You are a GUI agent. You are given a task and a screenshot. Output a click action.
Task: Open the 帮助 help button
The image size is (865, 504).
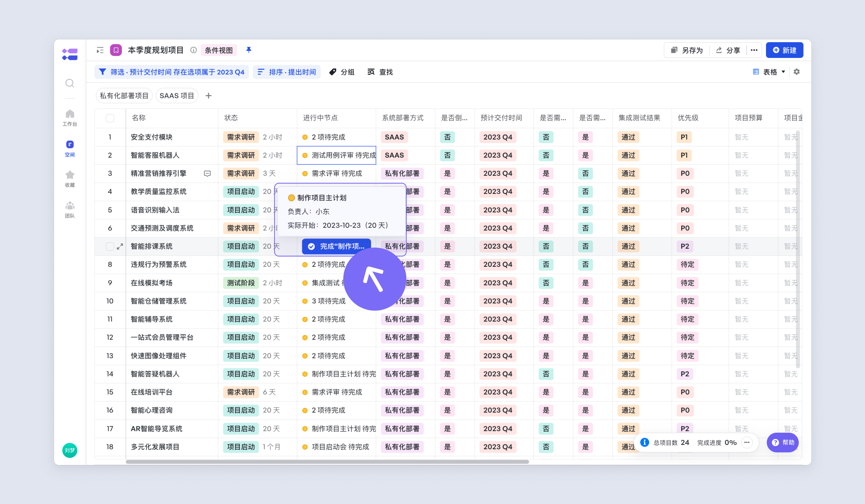783,442
